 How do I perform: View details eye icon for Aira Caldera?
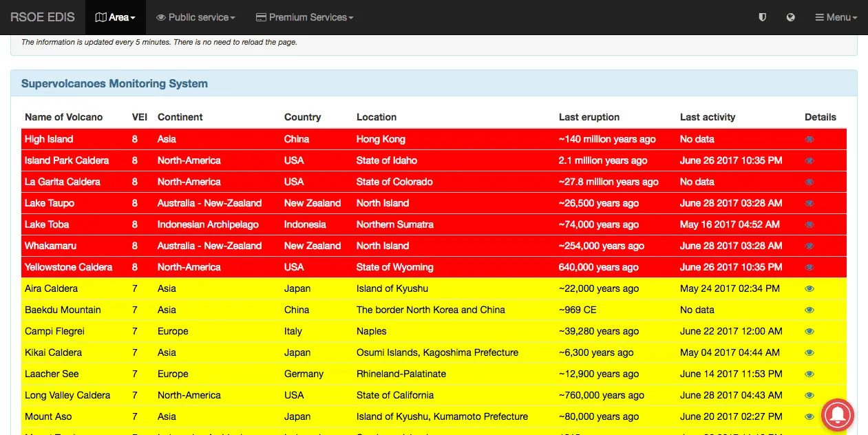pyautogui.click(x=809, y=288)
